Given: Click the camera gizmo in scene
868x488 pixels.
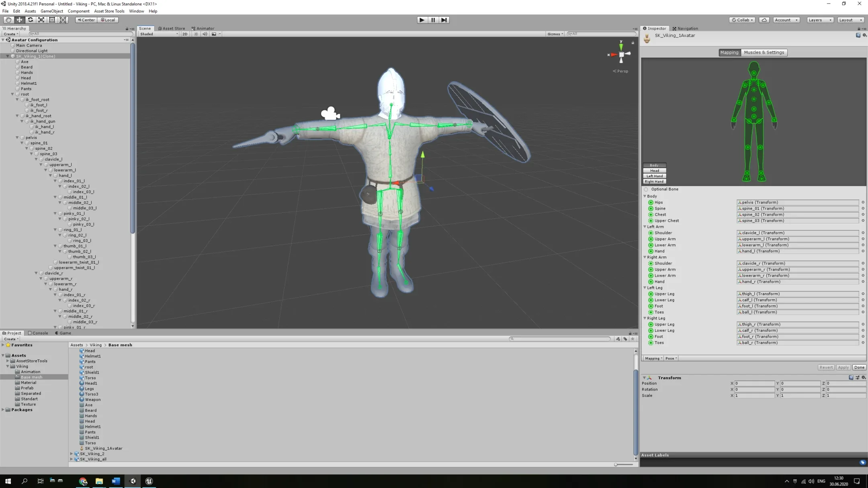Looking at the screenshot, I should click(x=330, y=114).
